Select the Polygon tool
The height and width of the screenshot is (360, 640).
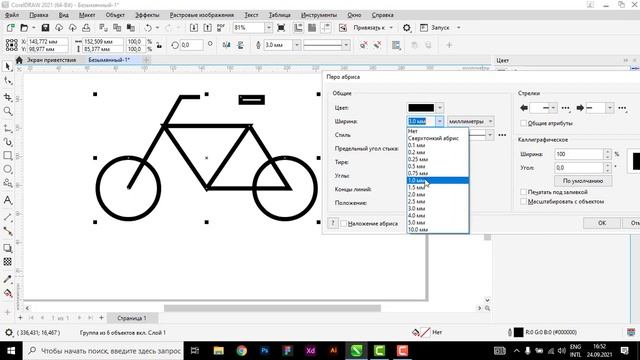pos(7,183)
